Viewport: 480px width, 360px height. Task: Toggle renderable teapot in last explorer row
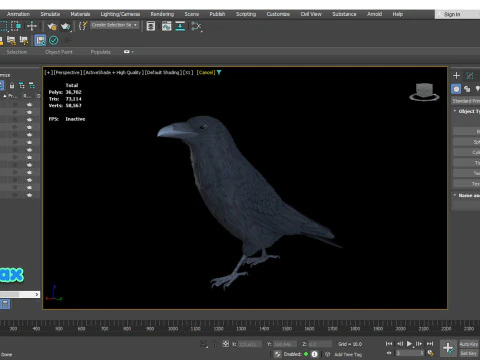(29, 195)
